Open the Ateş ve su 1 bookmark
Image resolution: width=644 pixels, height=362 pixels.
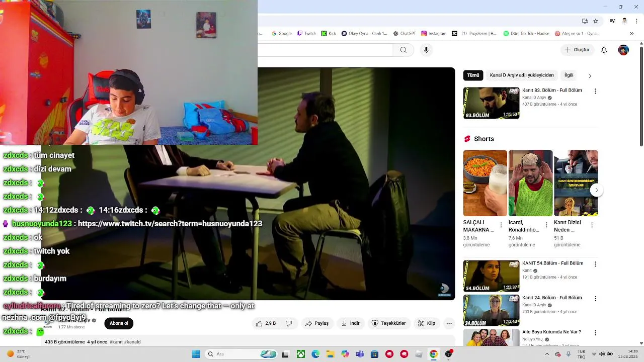[x=577, y=34]
